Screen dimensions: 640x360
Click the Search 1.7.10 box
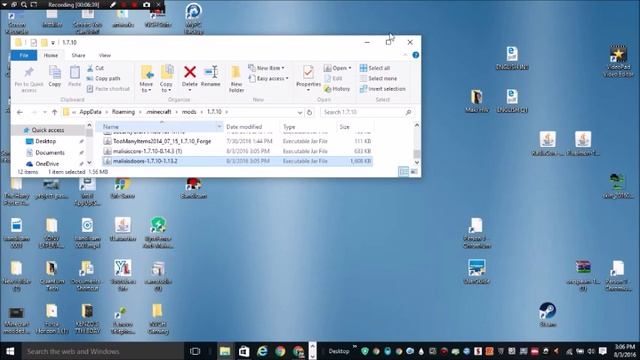pos(366,112)
